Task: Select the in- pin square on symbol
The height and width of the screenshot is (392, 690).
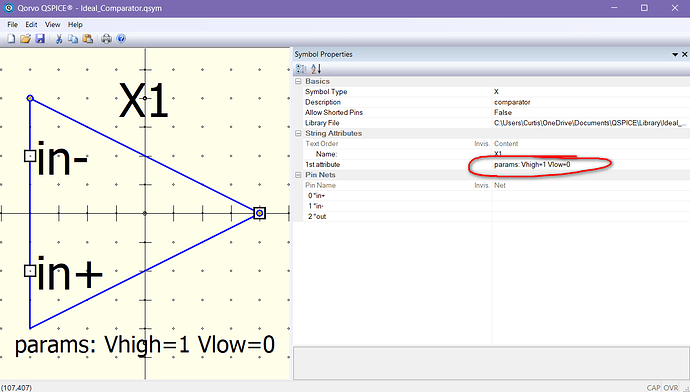Action: pyautogui.click(x=30, y=156)
